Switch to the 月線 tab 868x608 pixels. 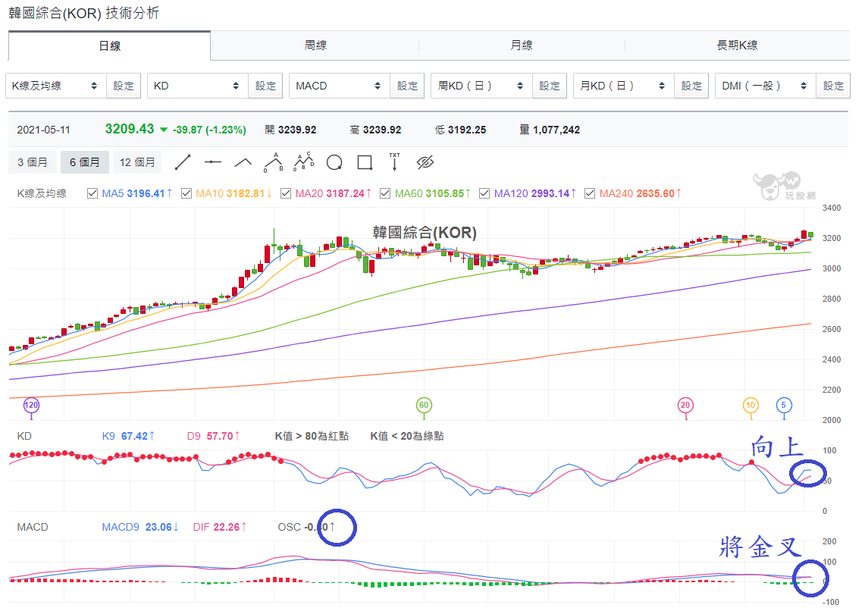pyautogui.click(x=522, y=45)
